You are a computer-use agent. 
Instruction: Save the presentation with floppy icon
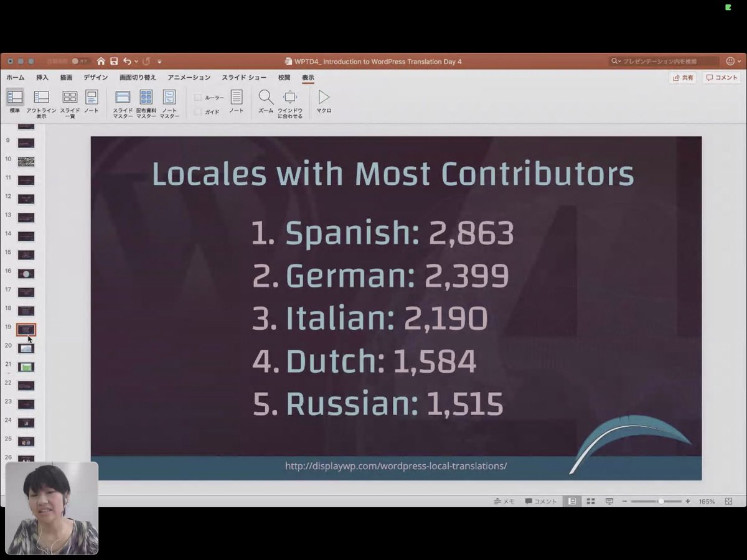(114, 61)
